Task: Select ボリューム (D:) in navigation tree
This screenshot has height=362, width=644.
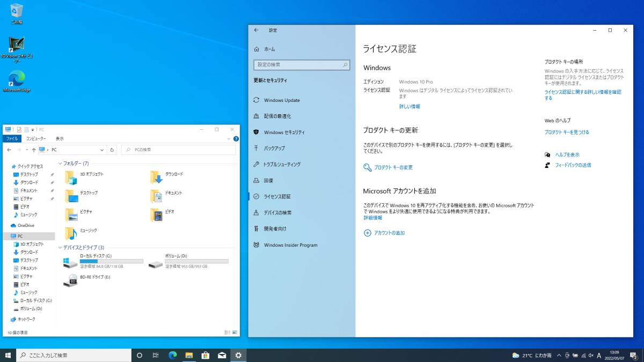Action: (x=27, y=308)
